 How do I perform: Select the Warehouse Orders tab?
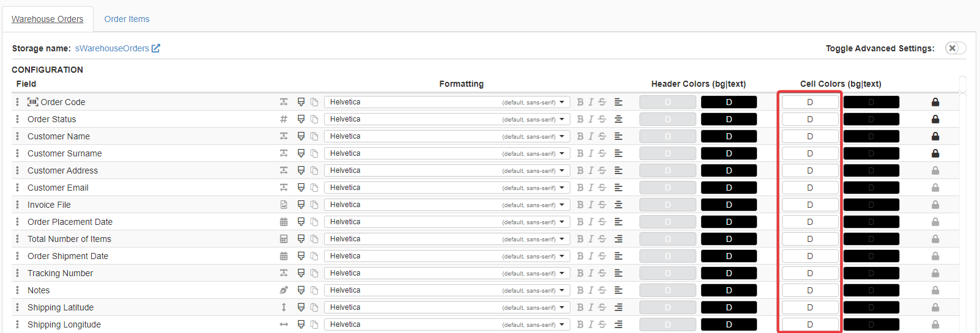(x=47, y=19)
